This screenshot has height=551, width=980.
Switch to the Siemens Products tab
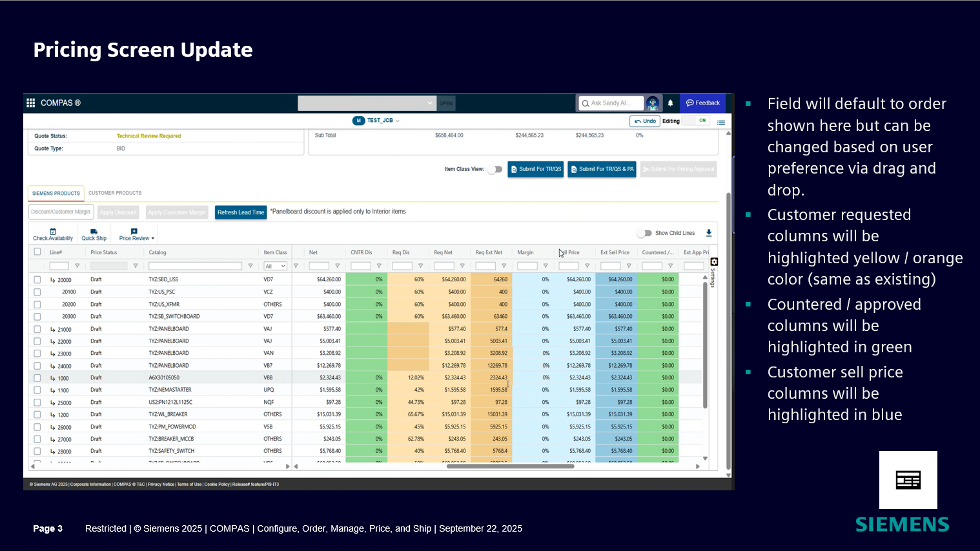click(56, 193)
